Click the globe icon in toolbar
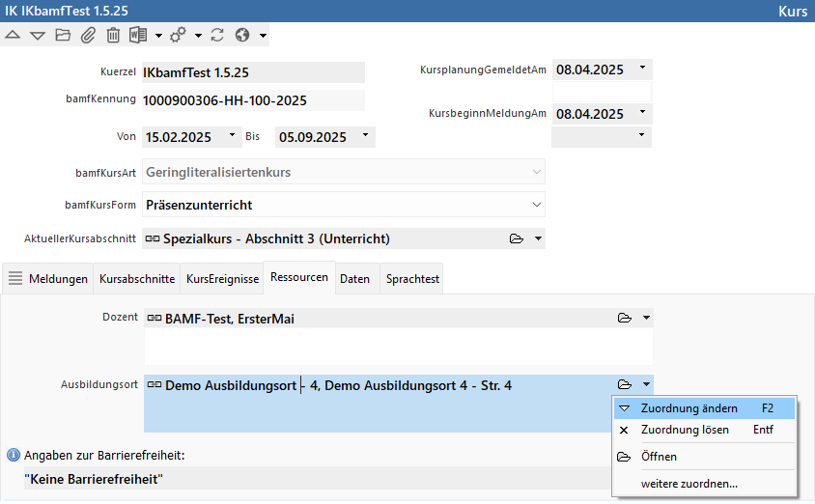Viewport: 815px width, 504px height. point(242,36)
